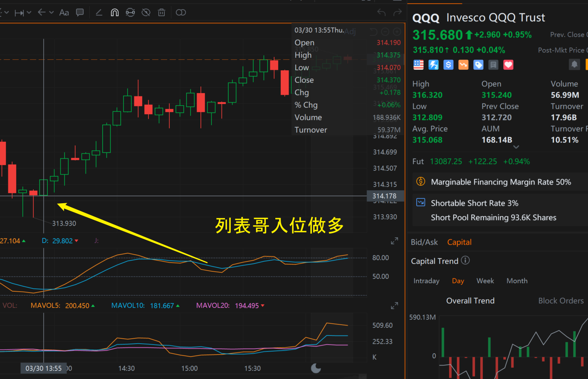Screen dimensions: 588x379
Task: Expand more quote details chevron
Action: tap(516, 147)
